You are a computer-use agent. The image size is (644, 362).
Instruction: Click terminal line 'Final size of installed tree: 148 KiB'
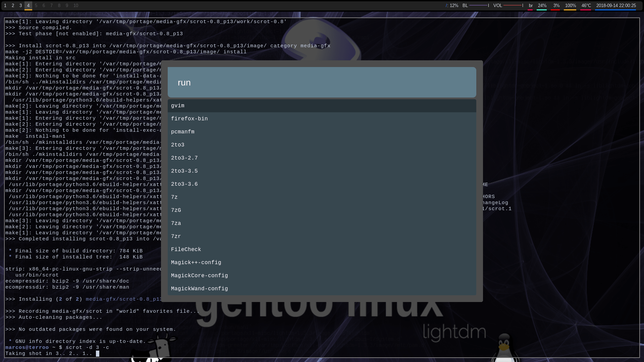[x=79, y=257]
